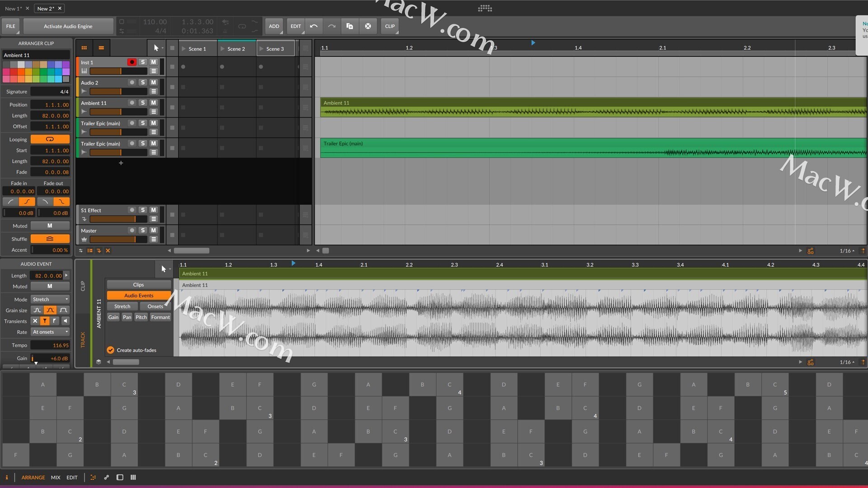
Task: Switch to EDIT view in the footer
Action: click(x=72, y=478)
